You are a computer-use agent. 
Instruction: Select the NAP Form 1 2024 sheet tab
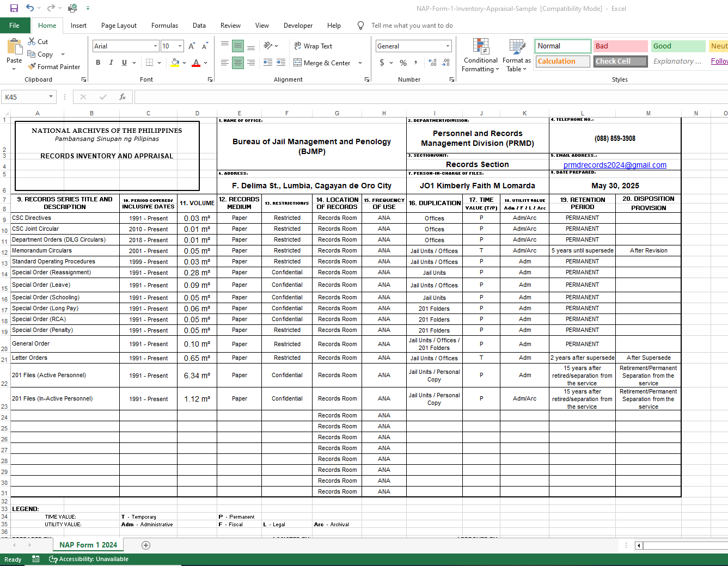(88, 545)
